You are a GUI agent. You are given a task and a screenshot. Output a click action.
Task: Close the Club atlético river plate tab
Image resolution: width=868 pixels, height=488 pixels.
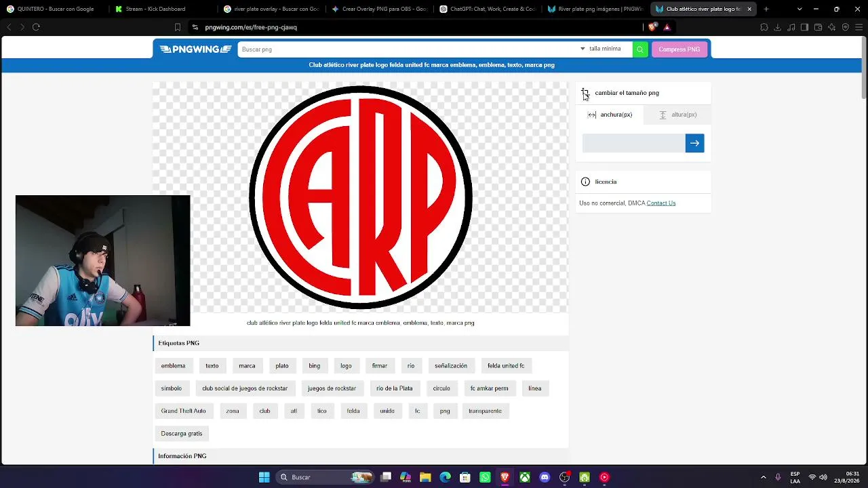click(749, 9)
